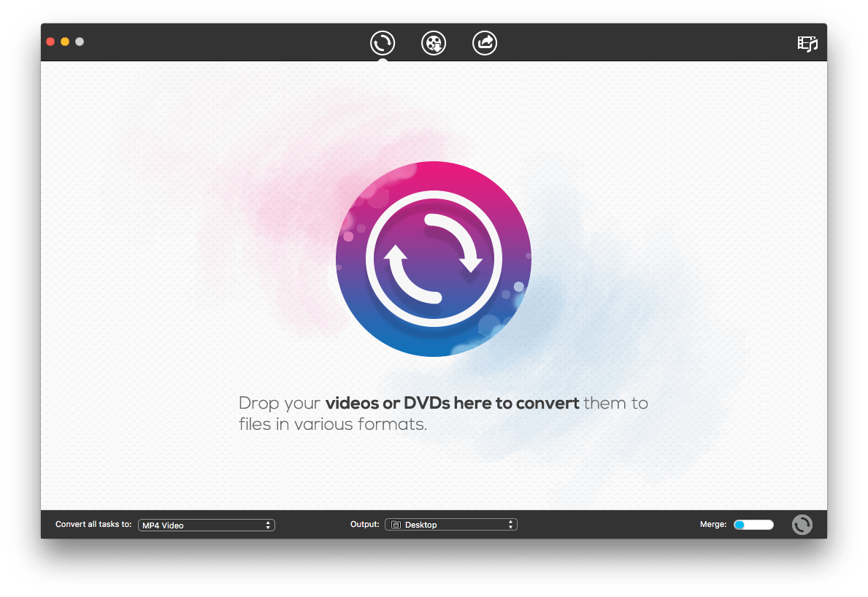Click the drop-zone instruction text
Viewport: 868px width, 597px height.
point(444,413)
